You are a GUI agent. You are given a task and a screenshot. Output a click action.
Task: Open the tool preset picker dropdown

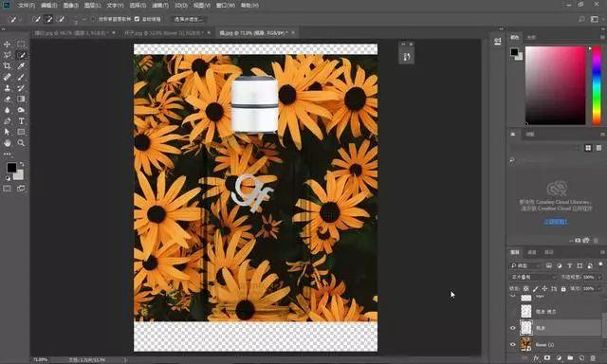click(x=20, y=19)
